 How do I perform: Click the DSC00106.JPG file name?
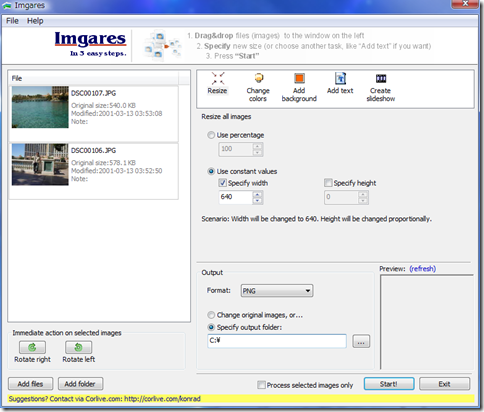[93, 150]
